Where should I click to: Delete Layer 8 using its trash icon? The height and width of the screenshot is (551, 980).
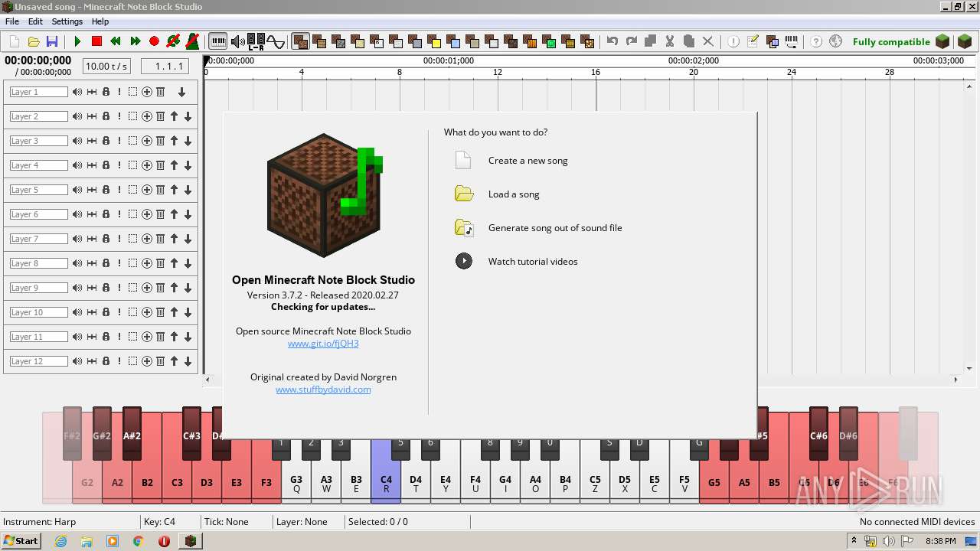point(160,263)
